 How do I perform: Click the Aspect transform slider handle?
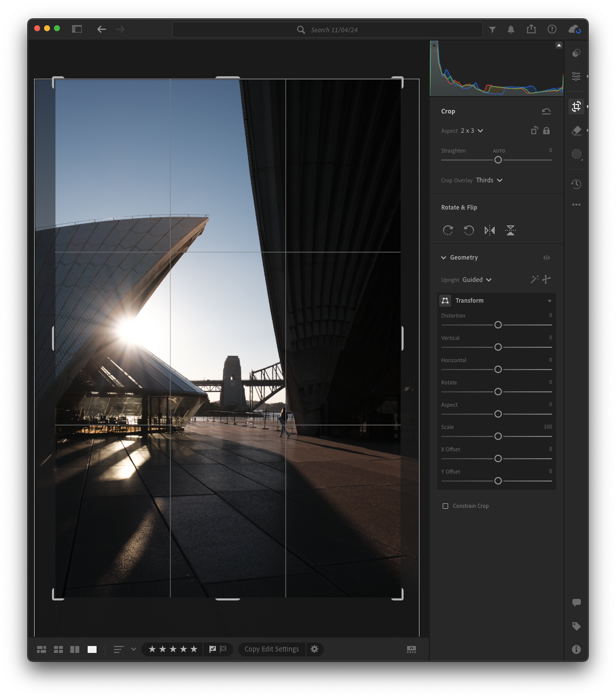(x=498, y=414)
